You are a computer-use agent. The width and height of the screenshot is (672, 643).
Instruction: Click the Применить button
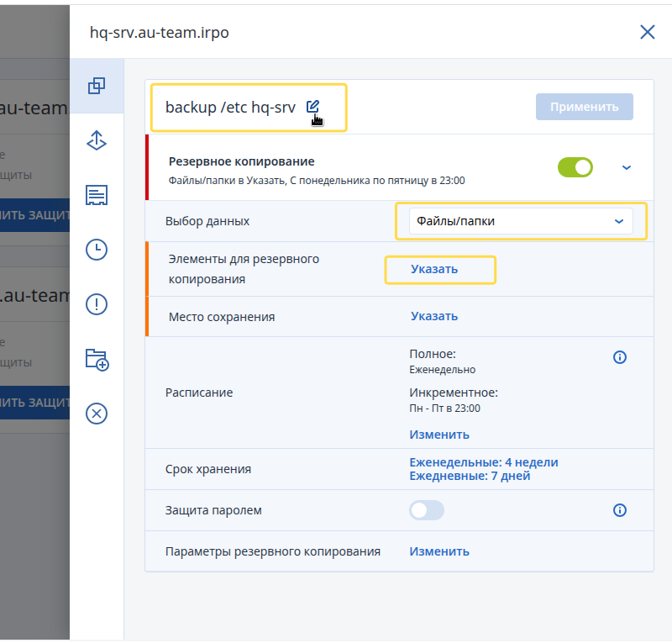584,107
